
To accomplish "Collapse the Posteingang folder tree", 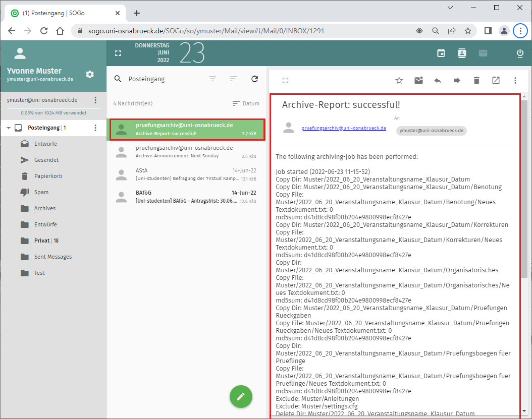I will coord(9,128).
